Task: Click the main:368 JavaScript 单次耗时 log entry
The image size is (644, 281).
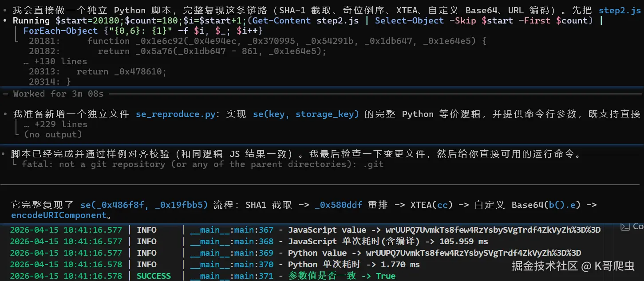Action: coord(249,241)
